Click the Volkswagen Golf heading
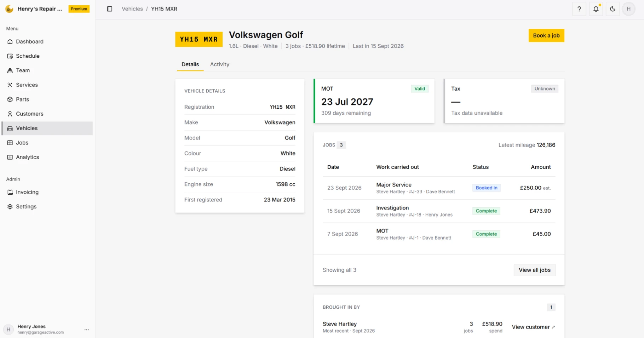 (266, 35)
